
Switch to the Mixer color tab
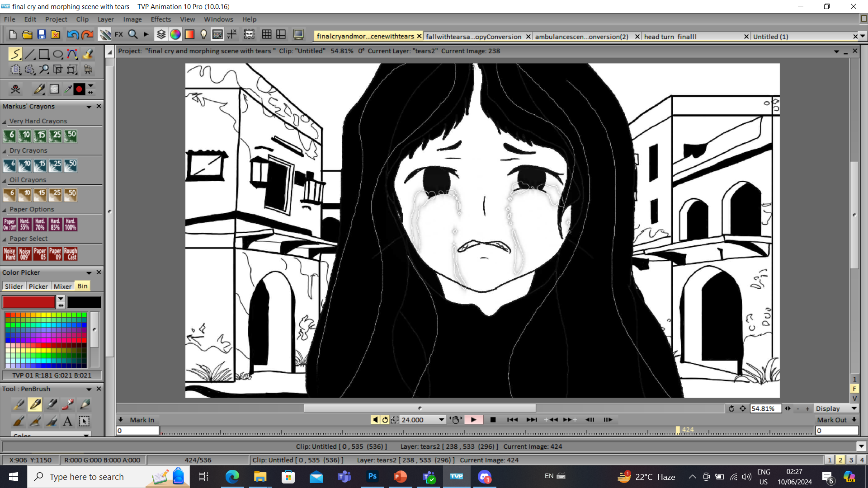pos(62,286)
